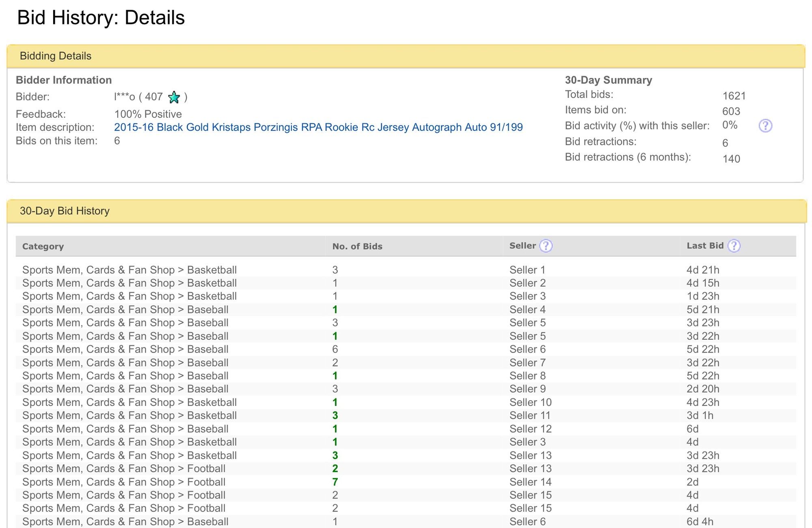Click the help icon beside the Seller column header
The width and height of the screenshot is (812, 528).
(x=546, y=246)
